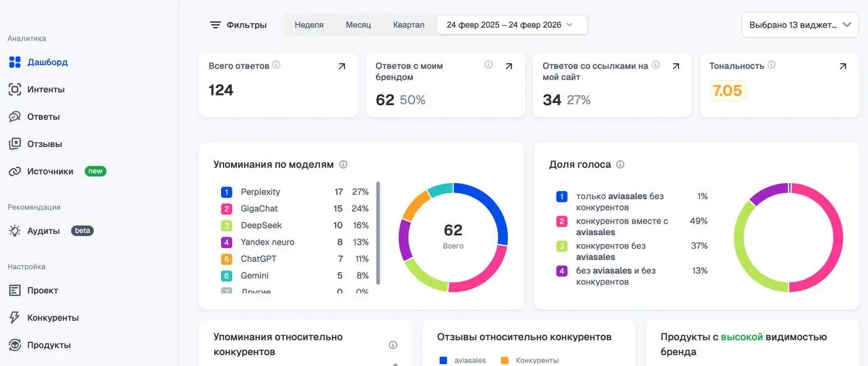This screenshot has width=868, height=366.
Task: Click the DeepSeek row label
Action: point(261,226)
